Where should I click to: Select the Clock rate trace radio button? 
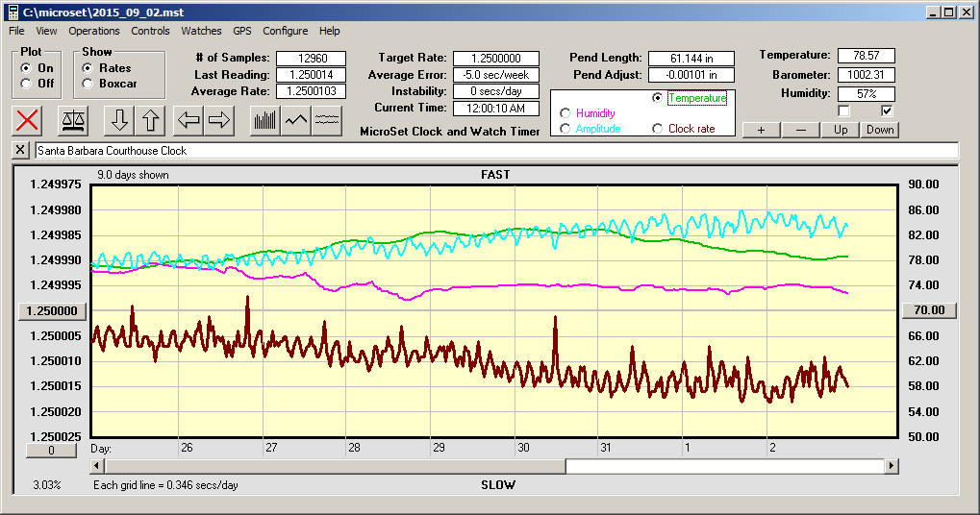point(657,129)
